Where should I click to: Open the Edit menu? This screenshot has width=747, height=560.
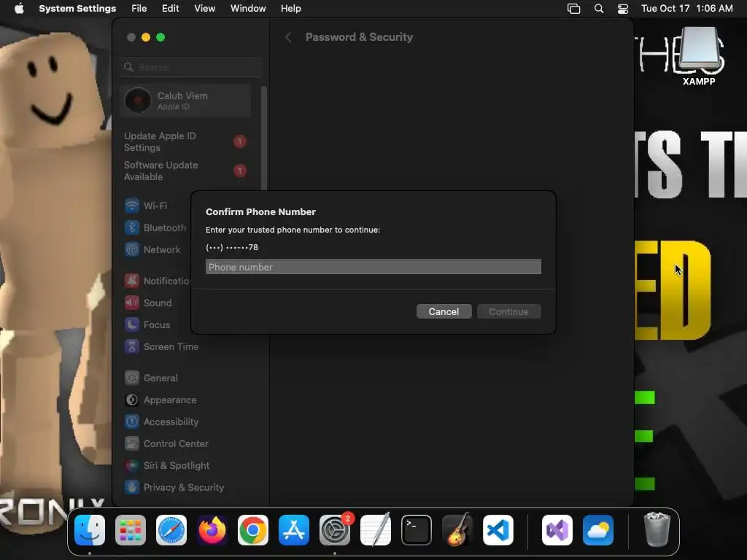point(171,9)
